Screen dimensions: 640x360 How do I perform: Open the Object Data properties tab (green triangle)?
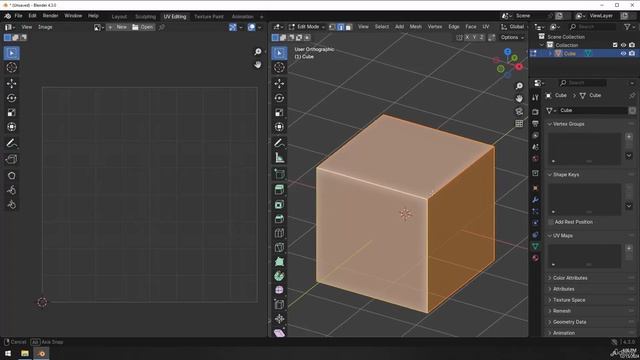[x=536, y=246]
